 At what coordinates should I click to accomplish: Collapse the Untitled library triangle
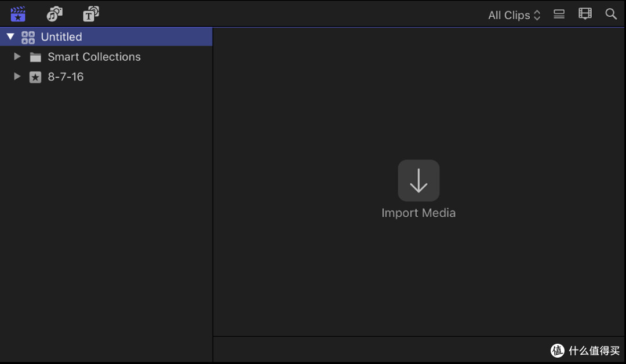click(x=10, y=37)
